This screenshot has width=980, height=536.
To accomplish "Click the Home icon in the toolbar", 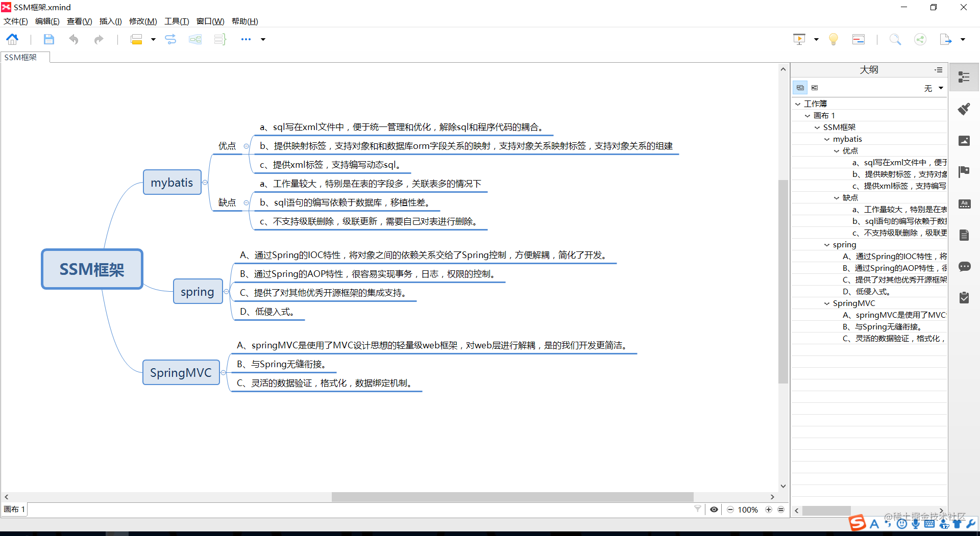I will click(12, 39).
